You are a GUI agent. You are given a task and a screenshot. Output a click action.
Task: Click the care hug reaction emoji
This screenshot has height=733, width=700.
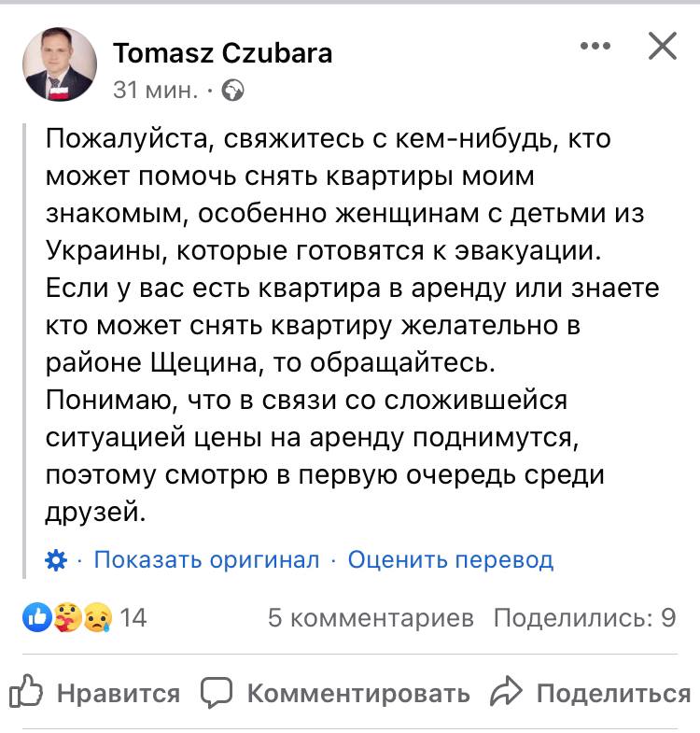click(67, 617)
